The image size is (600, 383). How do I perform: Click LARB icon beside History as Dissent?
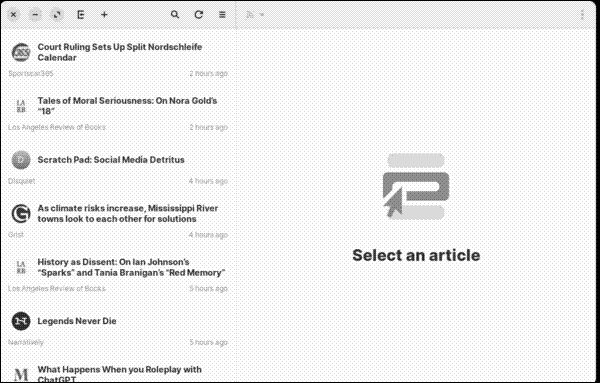(21, 267)
